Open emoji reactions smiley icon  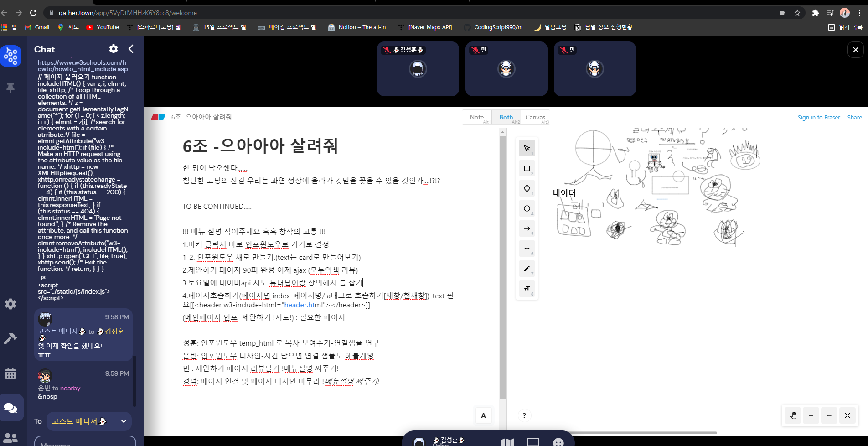558,442
